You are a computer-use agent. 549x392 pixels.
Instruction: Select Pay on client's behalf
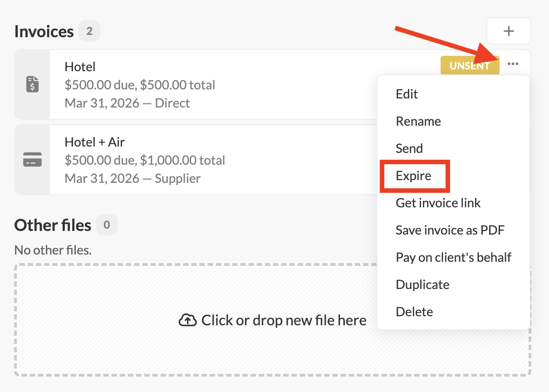pyautogui.click(x=453, y=257)
